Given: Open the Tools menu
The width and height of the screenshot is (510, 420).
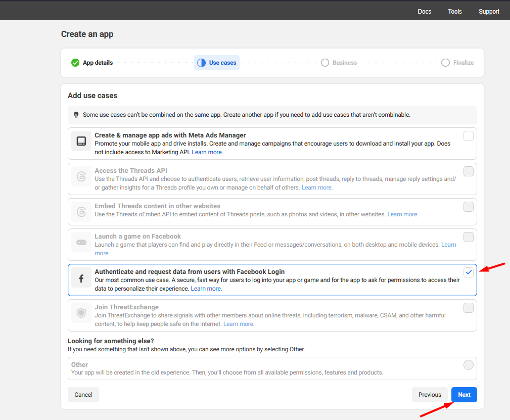Looking at the screenshot, I should [x=455, y=12].
